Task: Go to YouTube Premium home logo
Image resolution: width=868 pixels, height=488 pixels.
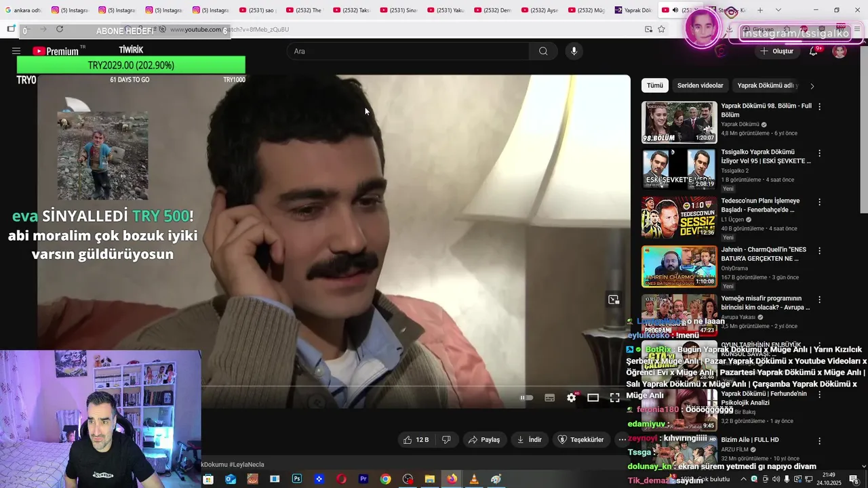Action: [56, 51]
